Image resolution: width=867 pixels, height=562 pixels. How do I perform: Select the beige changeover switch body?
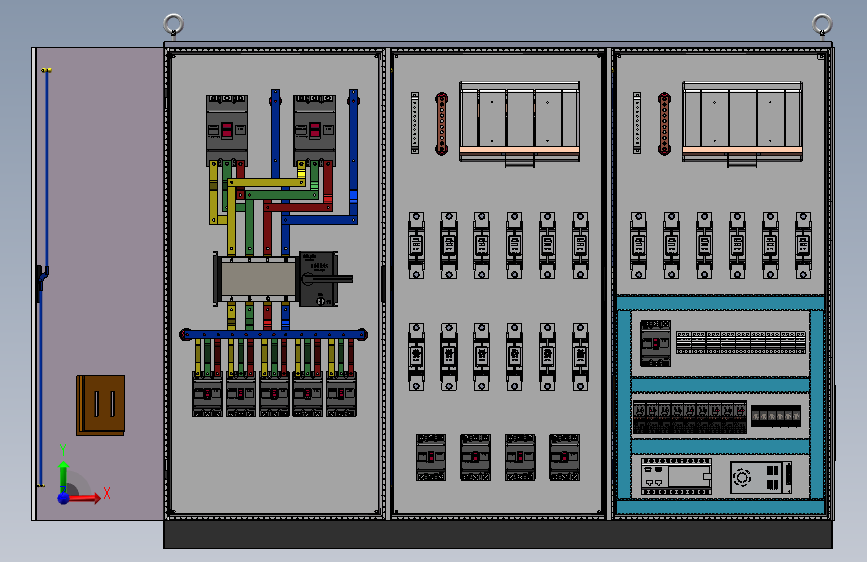[x=258, y=279]
